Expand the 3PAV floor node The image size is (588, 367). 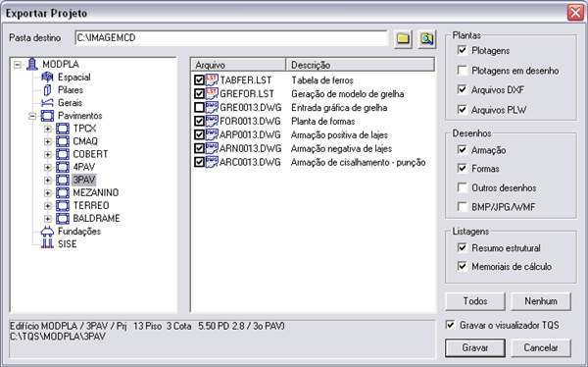[x=48, y=180]
